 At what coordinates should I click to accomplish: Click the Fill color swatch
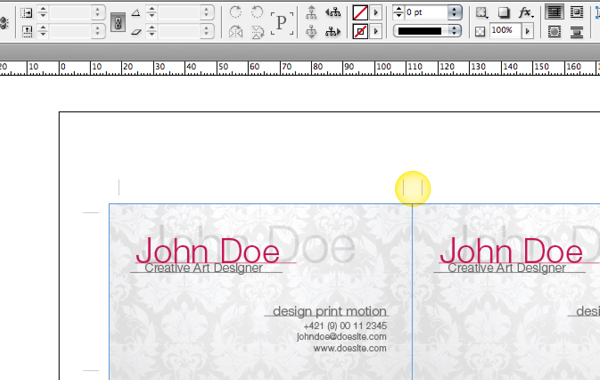[x=360, y=13]
